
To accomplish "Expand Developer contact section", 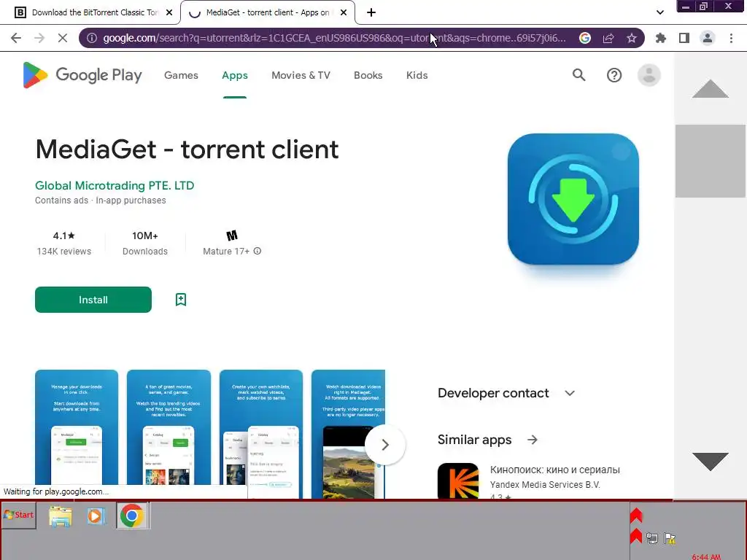I will 570,393.
